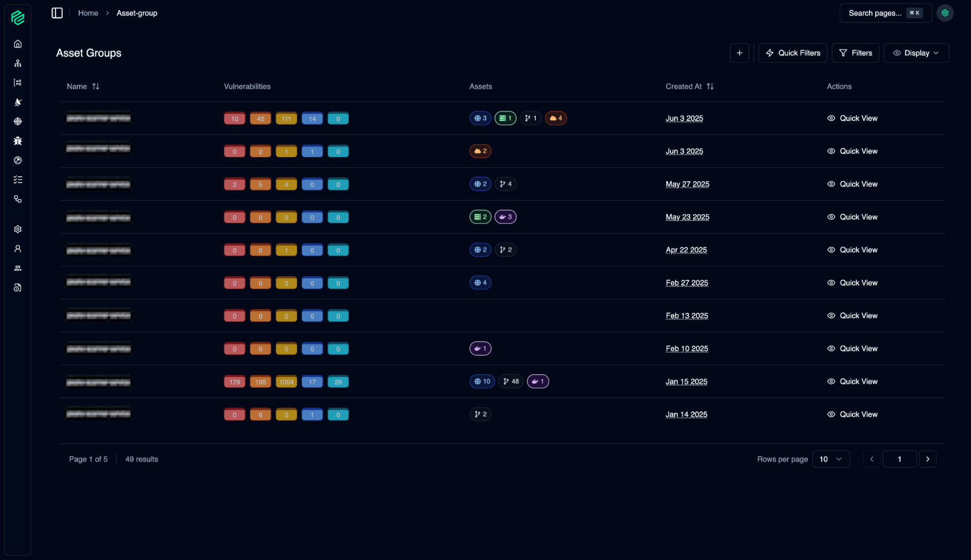Click the settings gear icon in sidebar
The image size is (971, 560).
[x=18, y=229]
